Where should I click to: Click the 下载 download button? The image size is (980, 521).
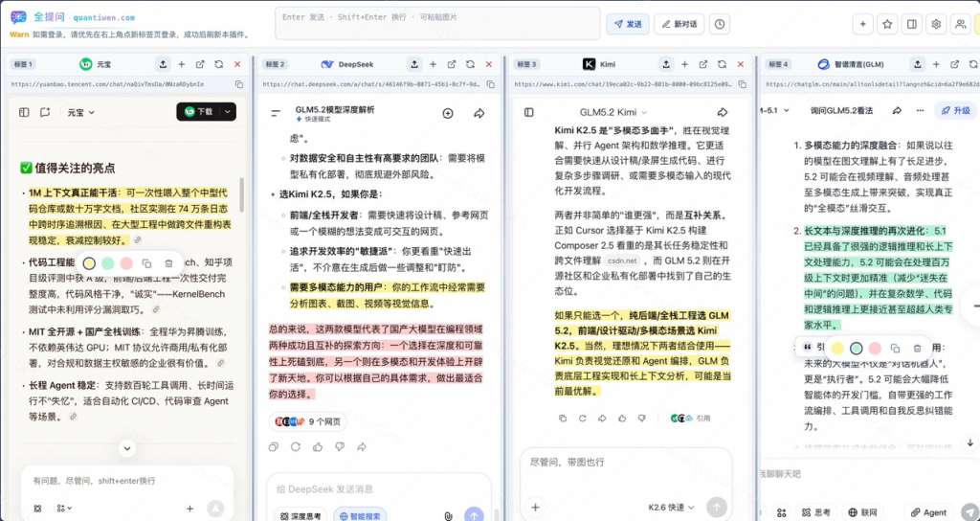pyautogui.click(x=198, y=112)
